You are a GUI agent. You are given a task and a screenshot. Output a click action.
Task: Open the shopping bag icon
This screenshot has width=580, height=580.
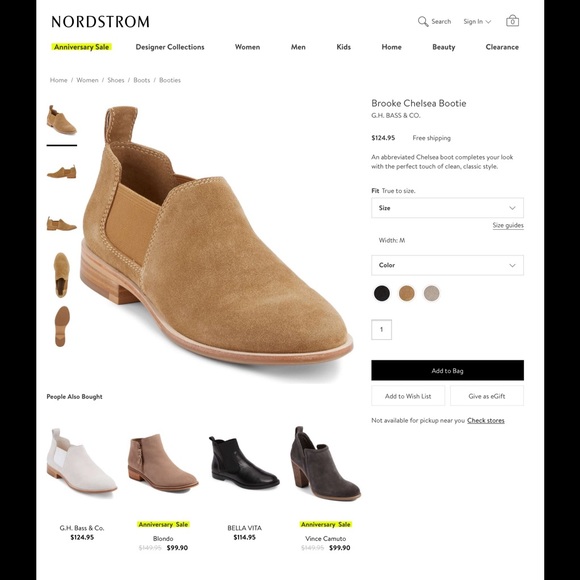pyautogui.click(x=512, y=21)
